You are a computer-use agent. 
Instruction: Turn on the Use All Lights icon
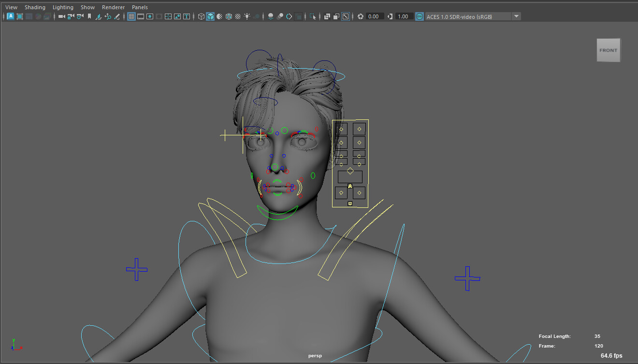click(247, 16)
